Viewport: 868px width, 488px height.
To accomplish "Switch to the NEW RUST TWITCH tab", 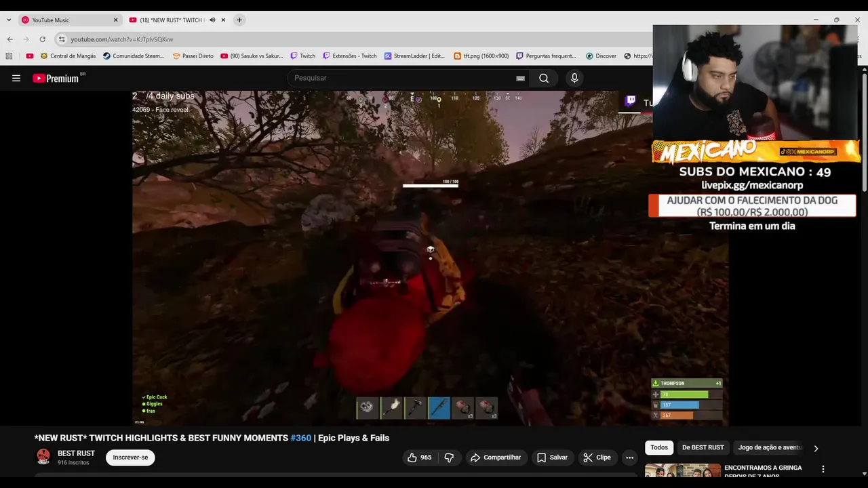I will tap(172, 20).
